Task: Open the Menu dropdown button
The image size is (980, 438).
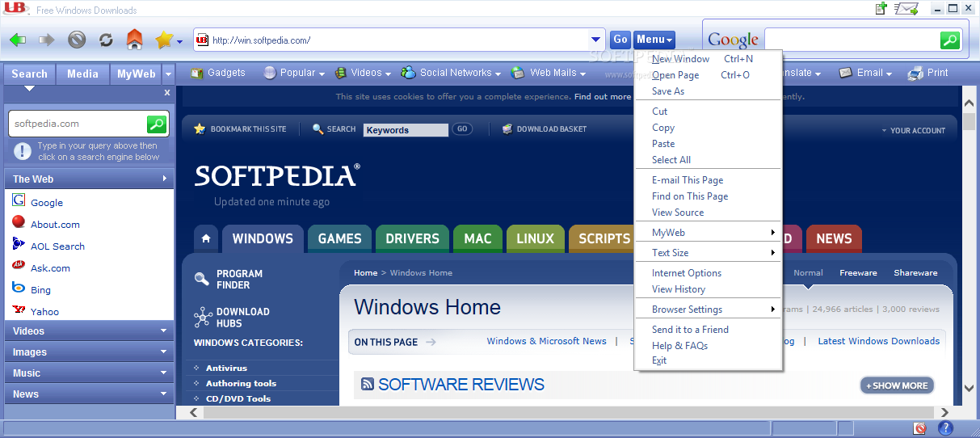Action: [654, 40]
